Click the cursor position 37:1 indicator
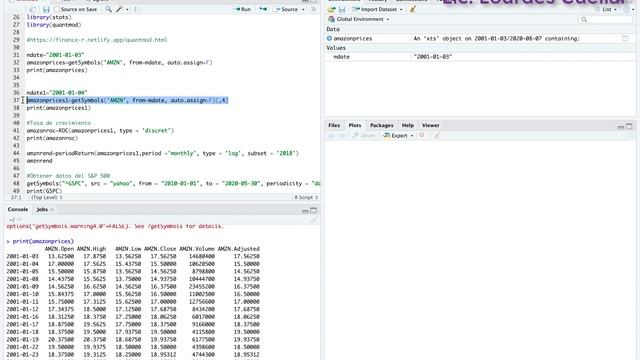 [16, 198]
